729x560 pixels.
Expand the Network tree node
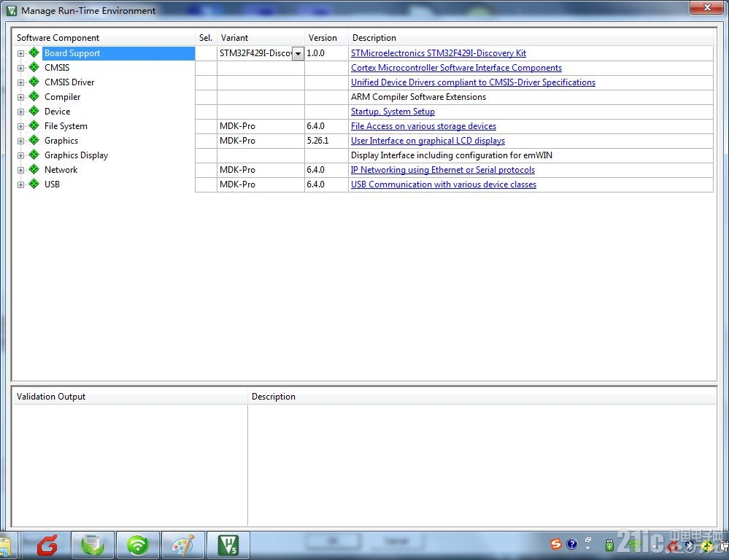coord(20,170)
